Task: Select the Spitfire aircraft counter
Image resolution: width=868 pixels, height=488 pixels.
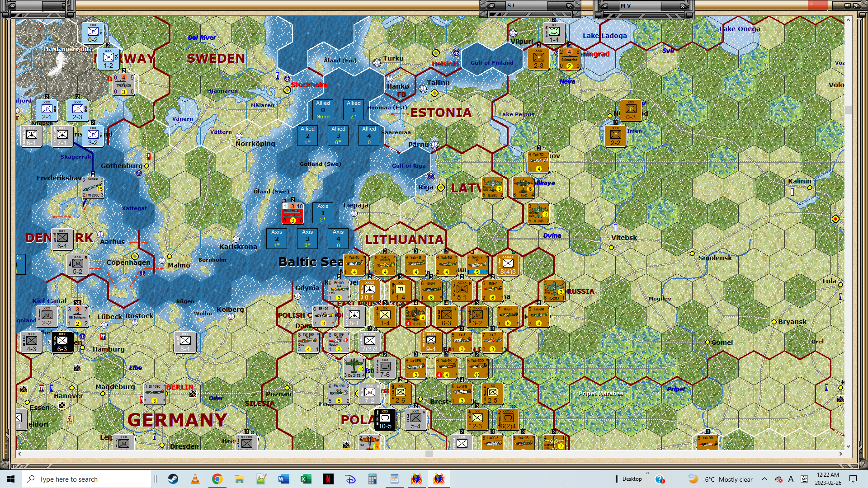Action: click(x=477, y=265)
